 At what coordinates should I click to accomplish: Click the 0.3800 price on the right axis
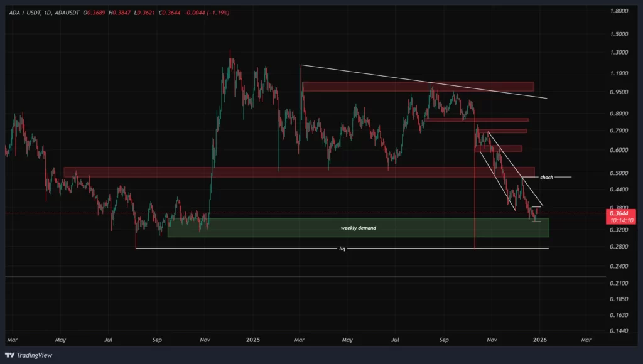618,208
